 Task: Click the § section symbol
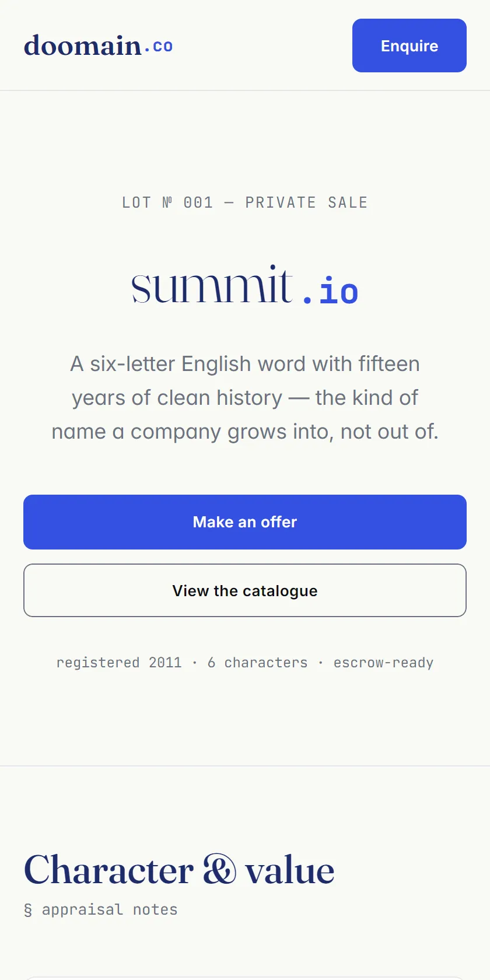[x=28, y=910]
